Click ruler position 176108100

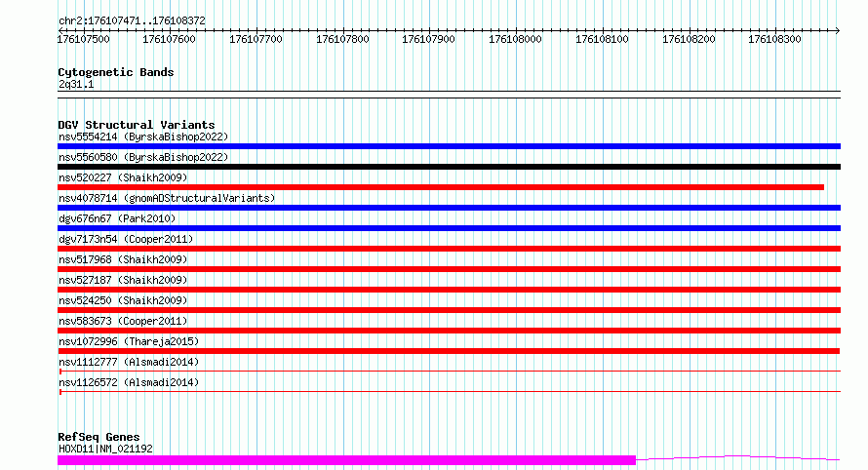603,39
